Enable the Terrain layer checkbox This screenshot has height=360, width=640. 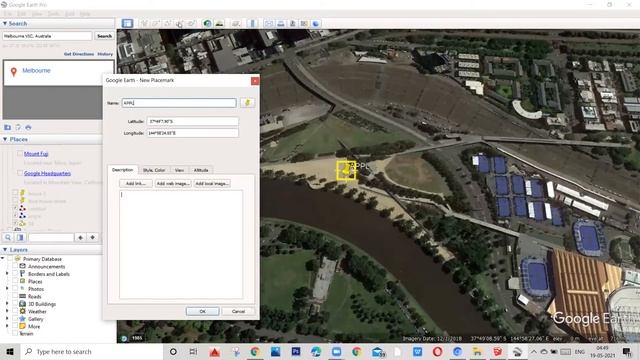15,333
